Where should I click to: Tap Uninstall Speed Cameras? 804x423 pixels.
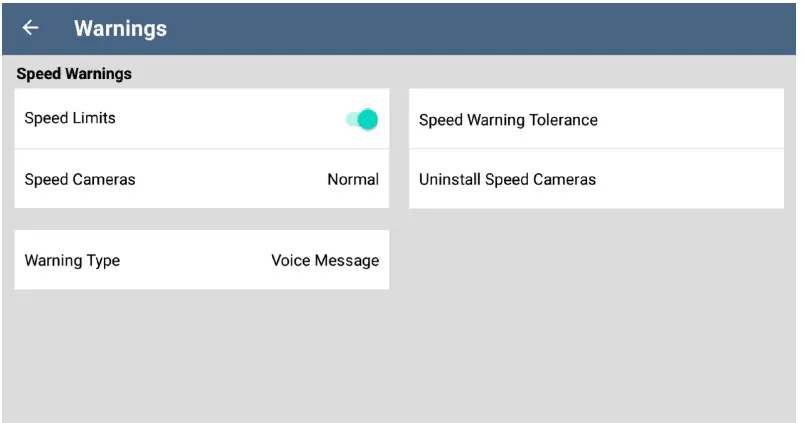pyautogui.click(x=507, y=180)
